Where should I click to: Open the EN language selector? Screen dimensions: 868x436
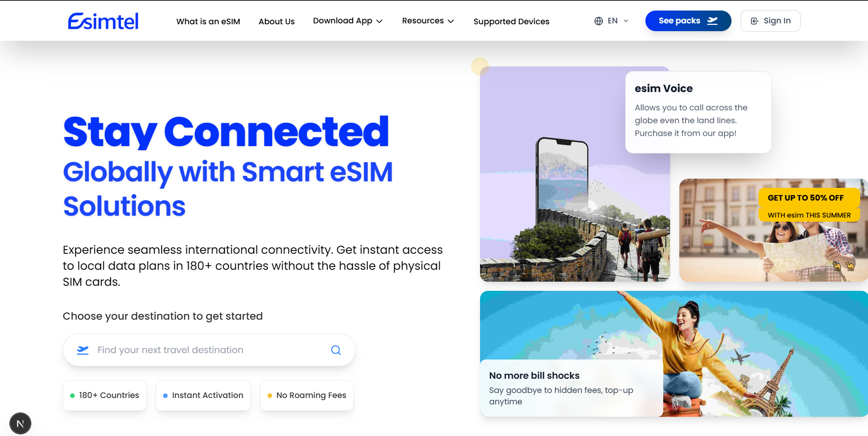tap(611, 21)
